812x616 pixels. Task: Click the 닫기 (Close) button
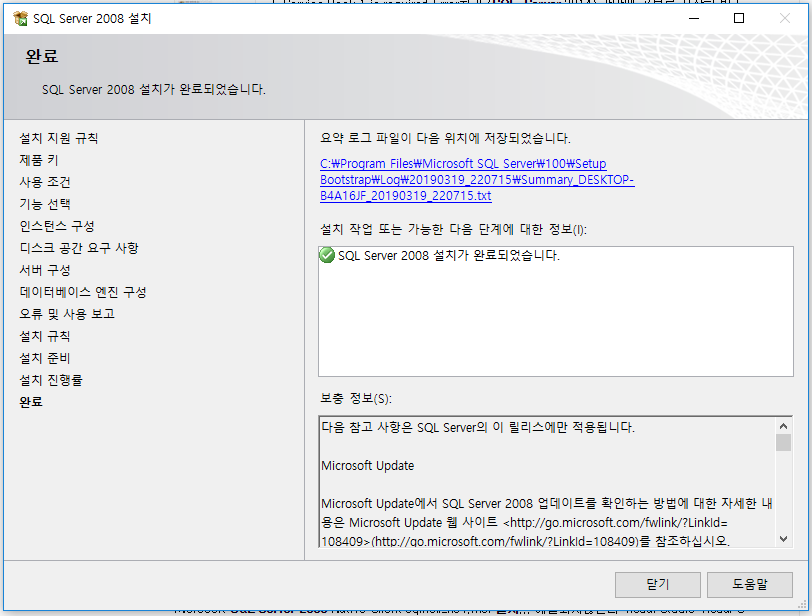coord(658,584)
